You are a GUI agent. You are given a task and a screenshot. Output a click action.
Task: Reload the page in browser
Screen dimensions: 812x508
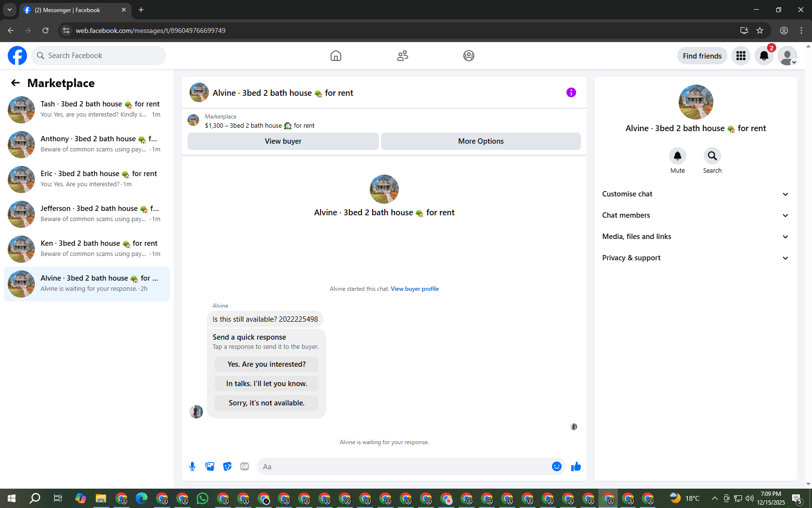(x=45, y=30)
